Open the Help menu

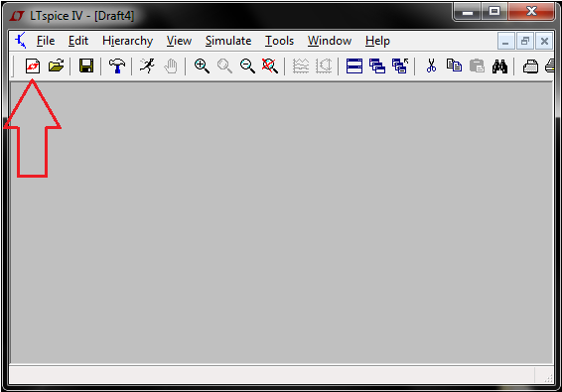377,41
